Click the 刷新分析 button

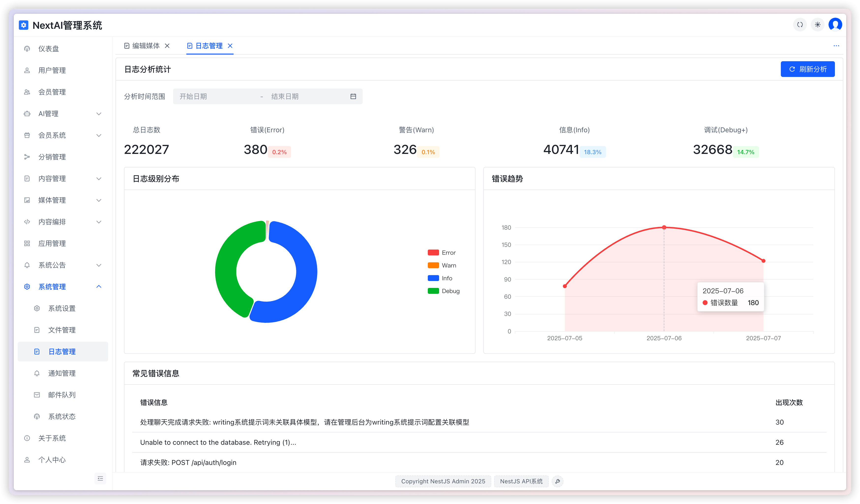[807, 69]
